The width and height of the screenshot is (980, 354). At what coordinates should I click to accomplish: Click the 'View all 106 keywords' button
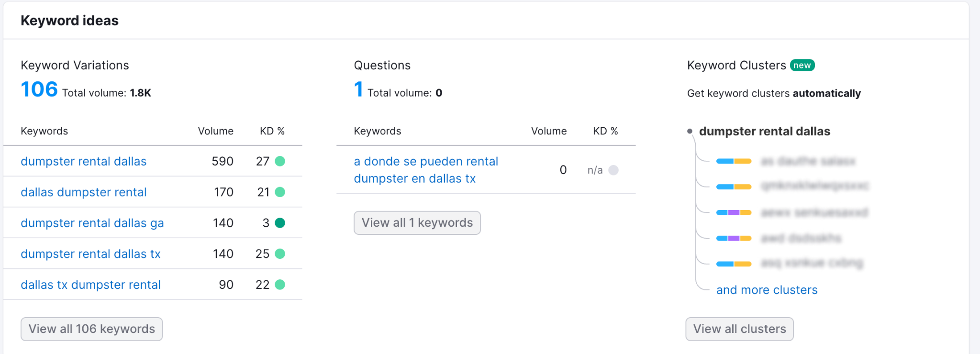click(x=91, y=329)
